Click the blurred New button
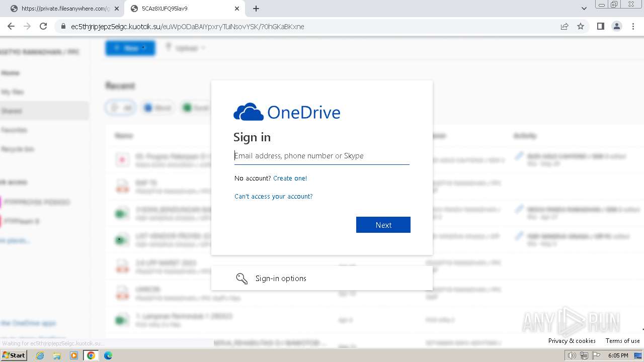The width and height of the screenshot is (644, 362). [x=130, y=48]
